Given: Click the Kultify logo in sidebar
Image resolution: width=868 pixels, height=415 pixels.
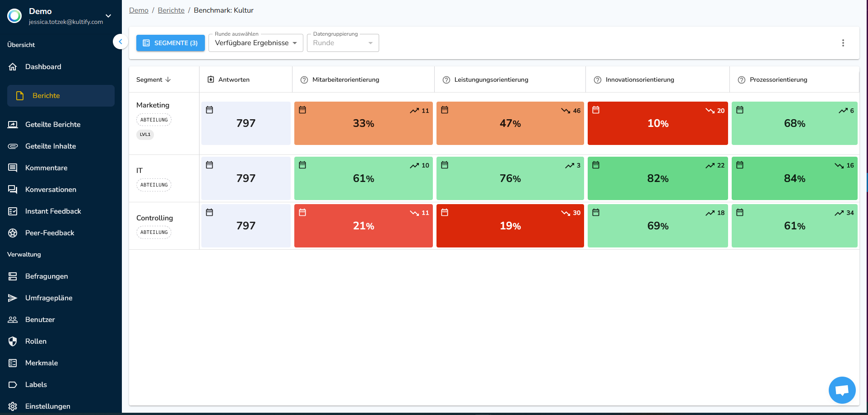Looking at the screenshot, I should 14,16.
